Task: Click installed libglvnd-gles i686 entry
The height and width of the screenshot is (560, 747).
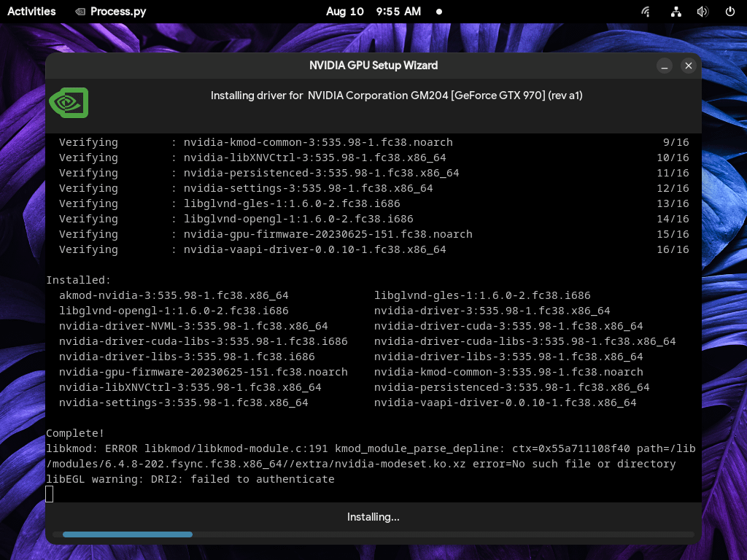Action: point(482,295)
